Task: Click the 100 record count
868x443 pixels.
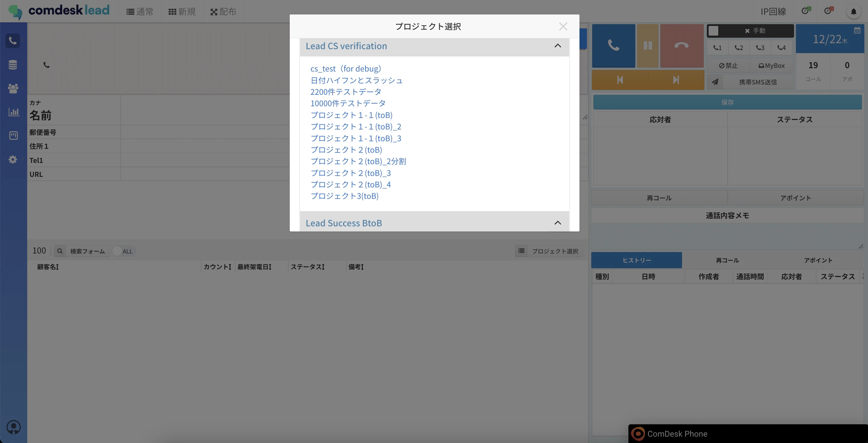Action: (x=39, y=251)
